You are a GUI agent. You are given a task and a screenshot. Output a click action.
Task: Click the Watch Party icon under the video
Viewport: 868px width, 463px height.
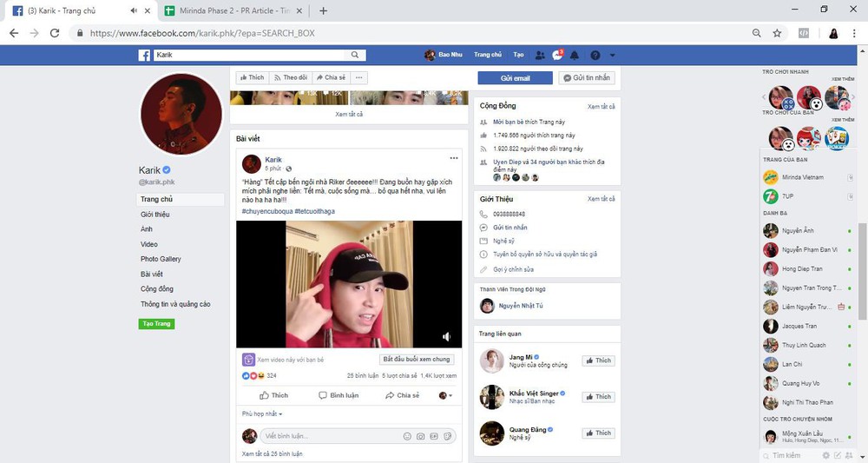(248, 360)
